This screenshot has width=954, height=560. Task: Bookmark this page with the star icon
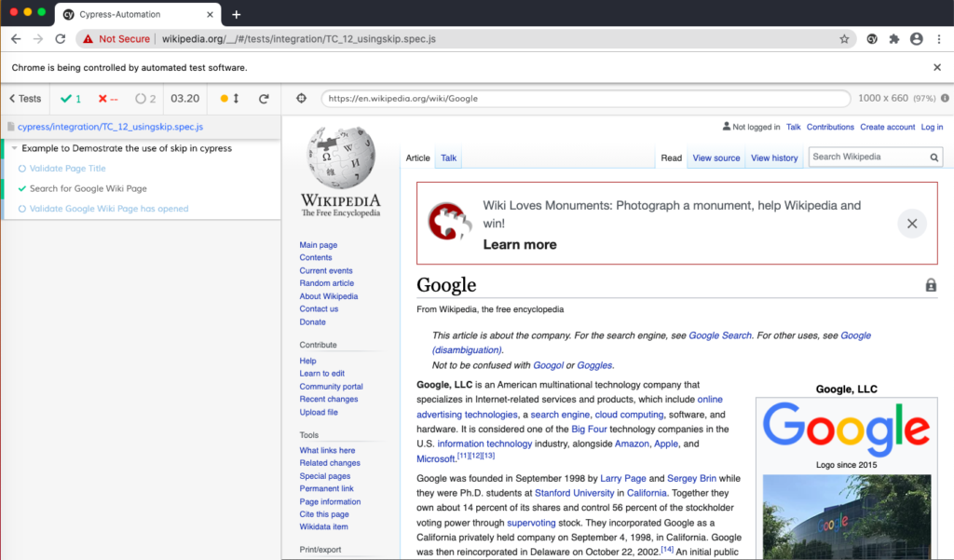[x=844, y=39]
